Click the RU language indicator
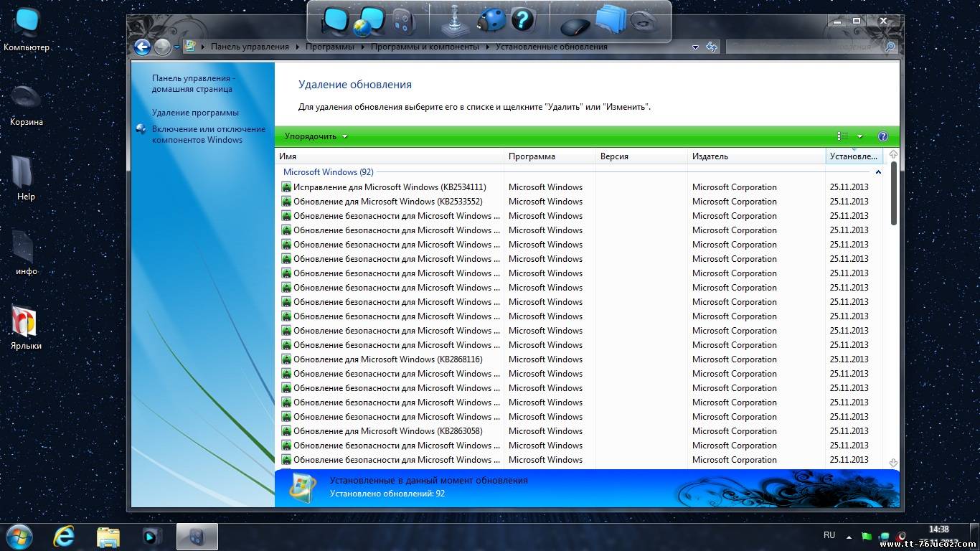The width and height of the screenshot is (980, 551). [829, 535]
